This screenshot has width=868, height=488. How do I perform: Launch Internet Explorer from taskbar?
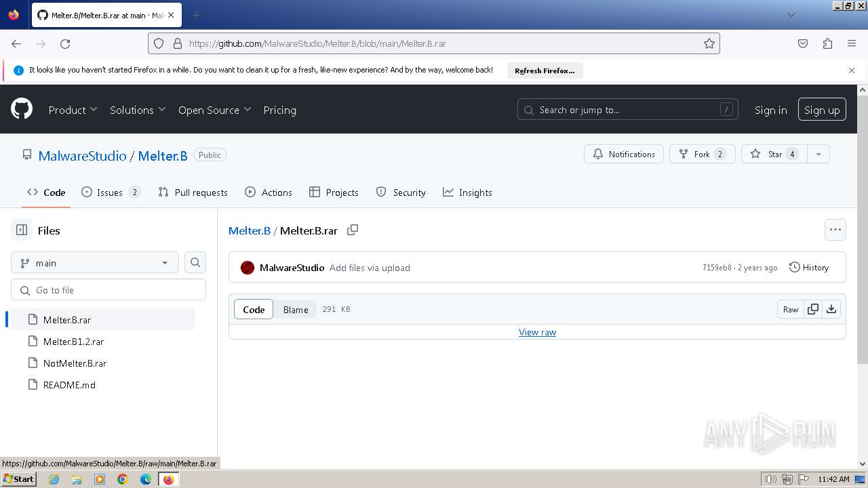tap(54, 479)
